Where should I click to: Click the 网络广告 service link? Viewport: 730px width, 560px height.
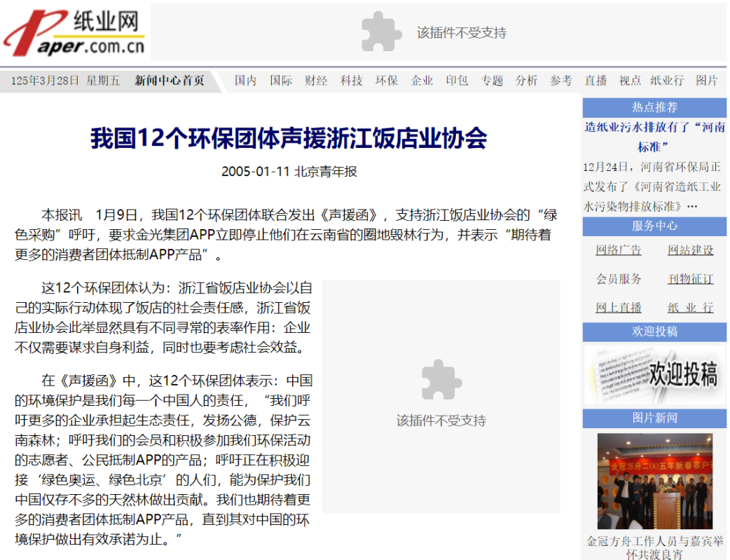[x=619, y=250]
